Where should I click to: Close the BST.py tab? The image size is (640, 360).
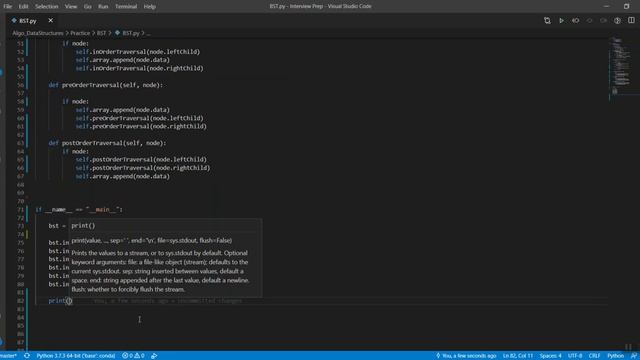coord(51,20)
